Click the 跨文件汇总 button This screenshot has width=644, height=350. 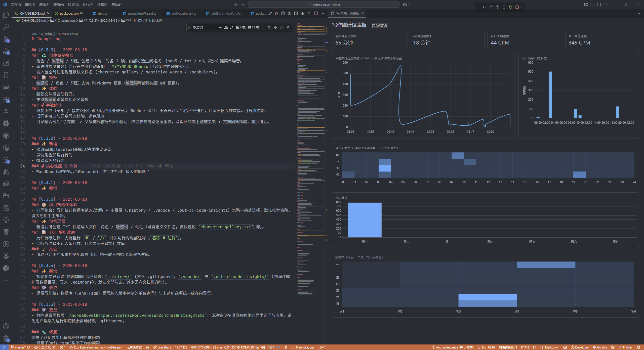click(379, 25)
